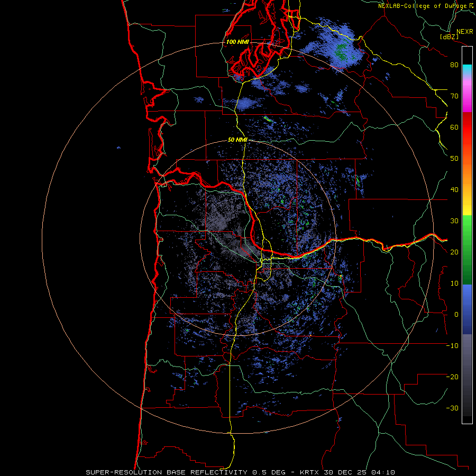Click the 30 value on the dBZ scale
The width and height of the screenshot is (476, 476).
click(x=454, y=221)
